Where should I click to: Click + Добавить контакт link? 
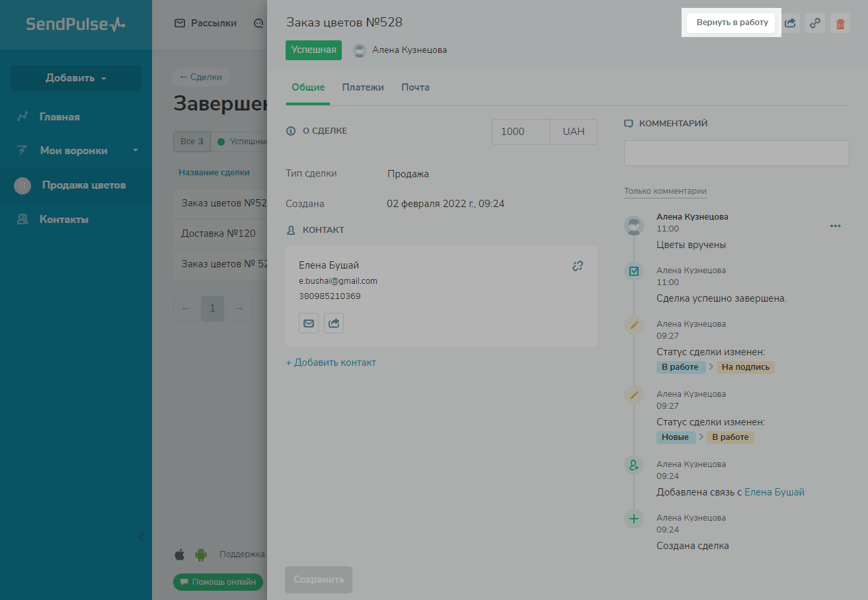coord(331,363)
